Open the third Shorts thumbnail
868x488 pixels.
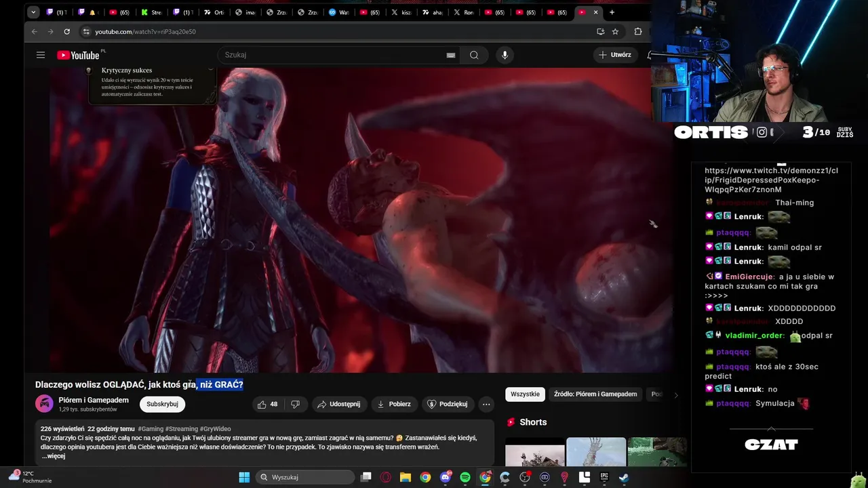657,452
